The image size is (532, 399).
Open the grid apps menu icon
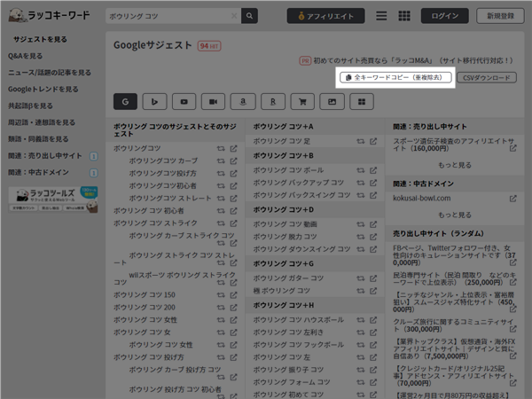pyautogui.click(x=404, y=16)
